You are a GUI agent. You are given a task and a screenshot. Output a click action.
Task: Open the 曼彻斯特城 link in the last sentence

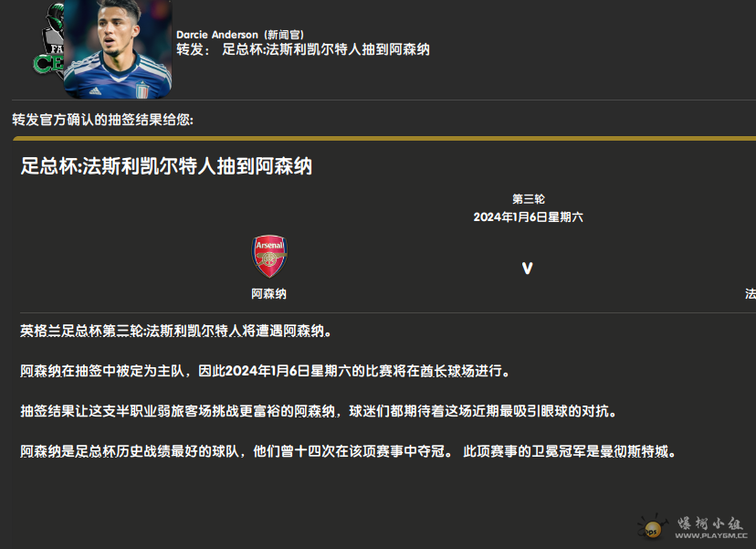click(x=641, y=451)
